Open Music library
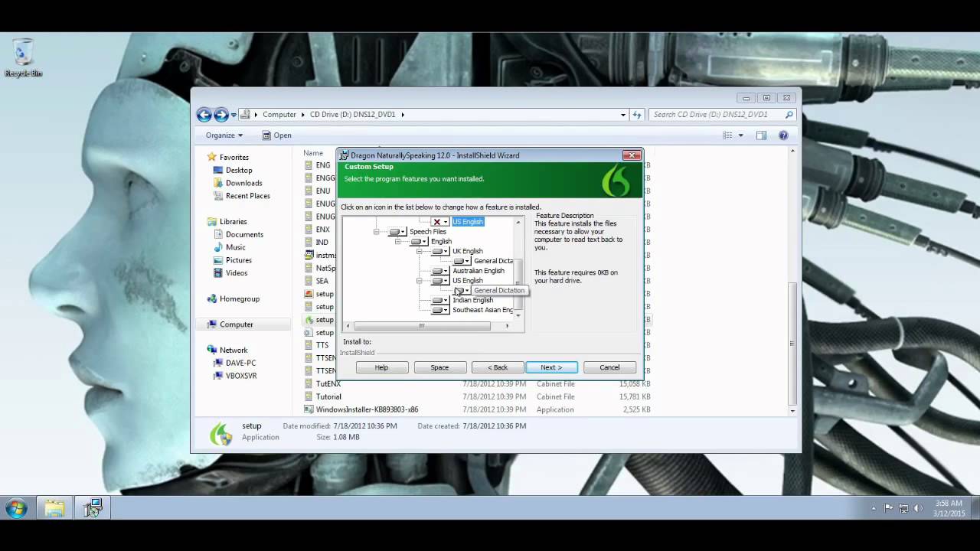 235,247
